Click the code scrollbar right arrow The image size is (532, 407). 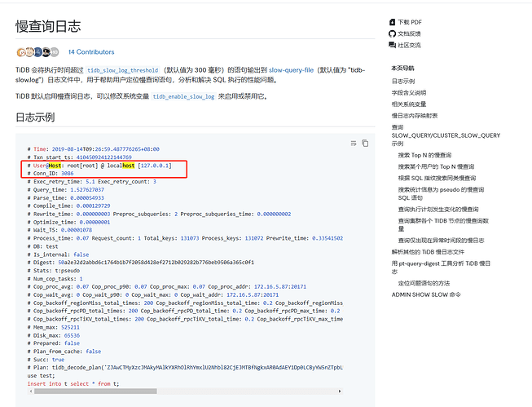click(340, 392)
